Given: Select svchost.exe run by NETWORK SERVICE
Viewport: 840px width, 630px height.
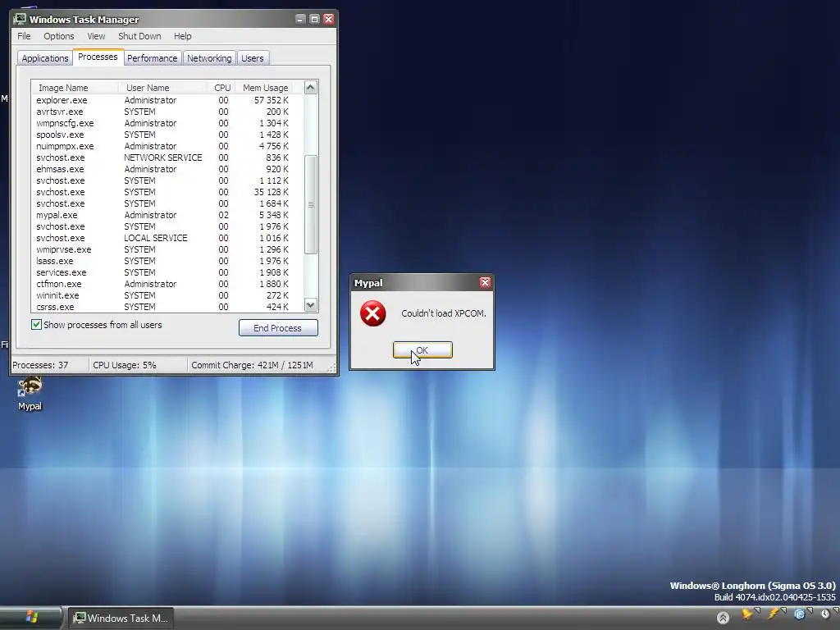Looking at the screenshot, I should [167, 157].
